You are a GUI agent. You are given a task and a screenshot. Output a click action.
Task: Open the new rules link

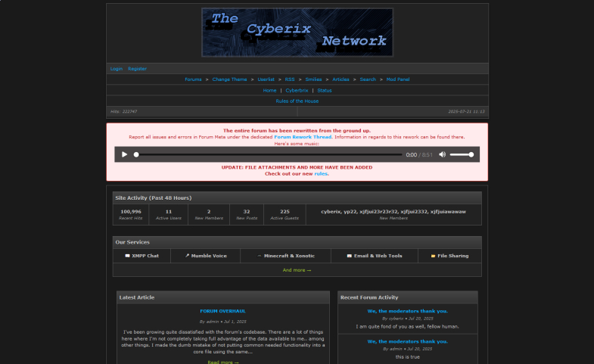point(321,174)
